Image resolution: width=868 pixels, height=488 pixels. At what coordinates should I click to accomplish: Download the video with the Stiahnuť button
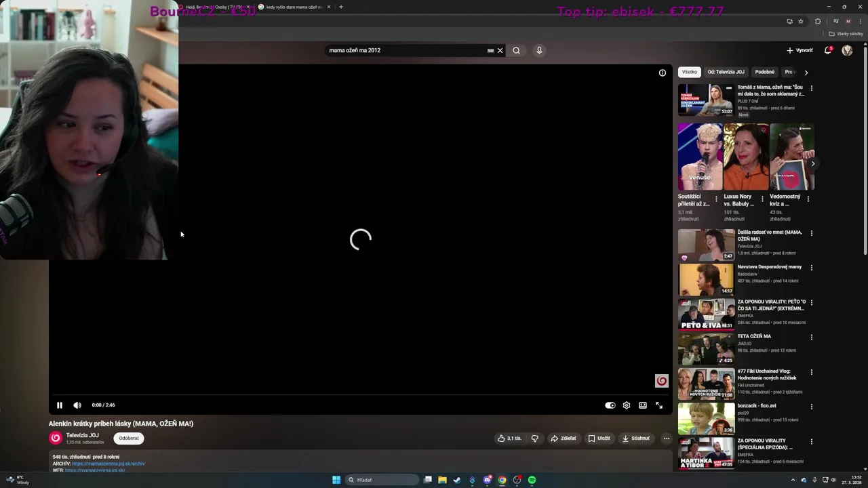pyautogui.click(x=636, y=439)
